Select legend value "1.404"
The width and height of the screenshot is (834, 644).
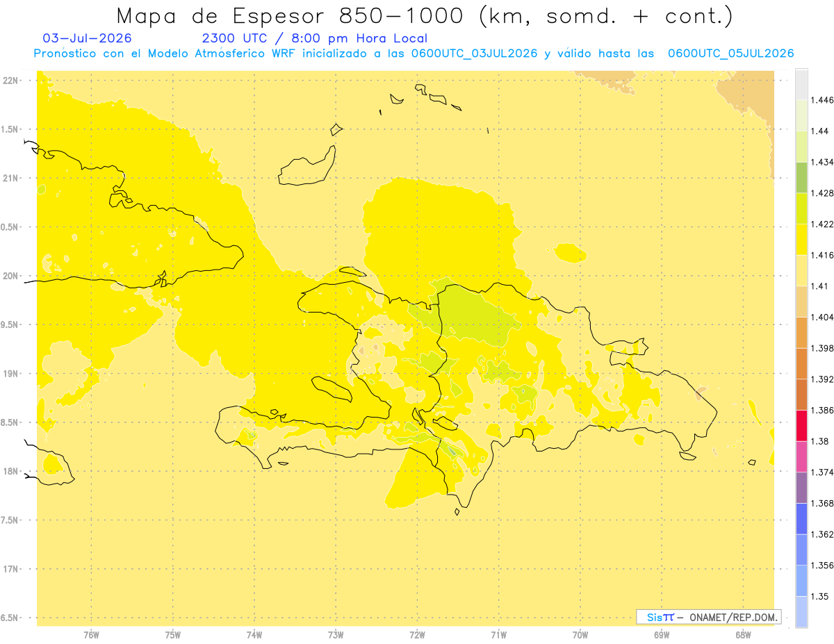823,317
